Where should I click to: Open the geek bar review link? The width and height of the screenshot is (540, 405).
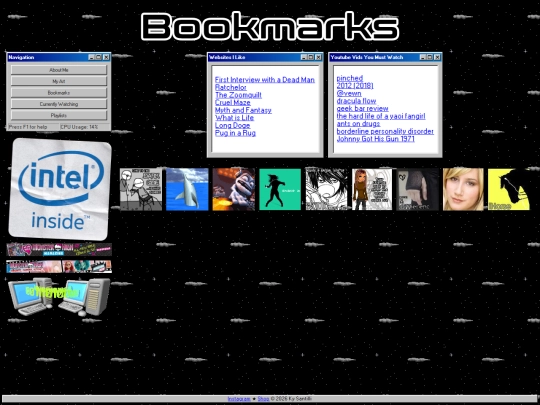point(362,108)
